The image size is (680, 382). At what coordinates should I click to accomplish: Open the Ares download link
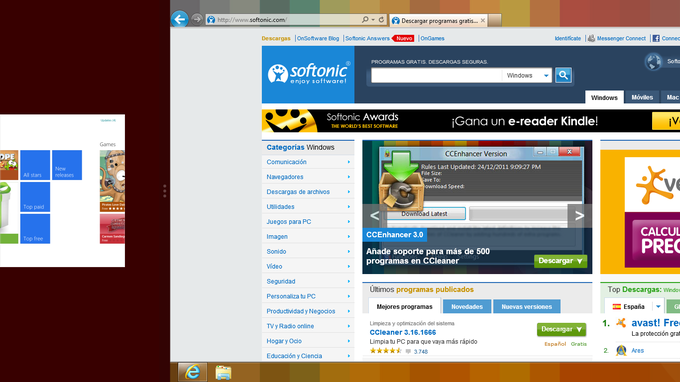pyautogui.click(x=638, y=351)
